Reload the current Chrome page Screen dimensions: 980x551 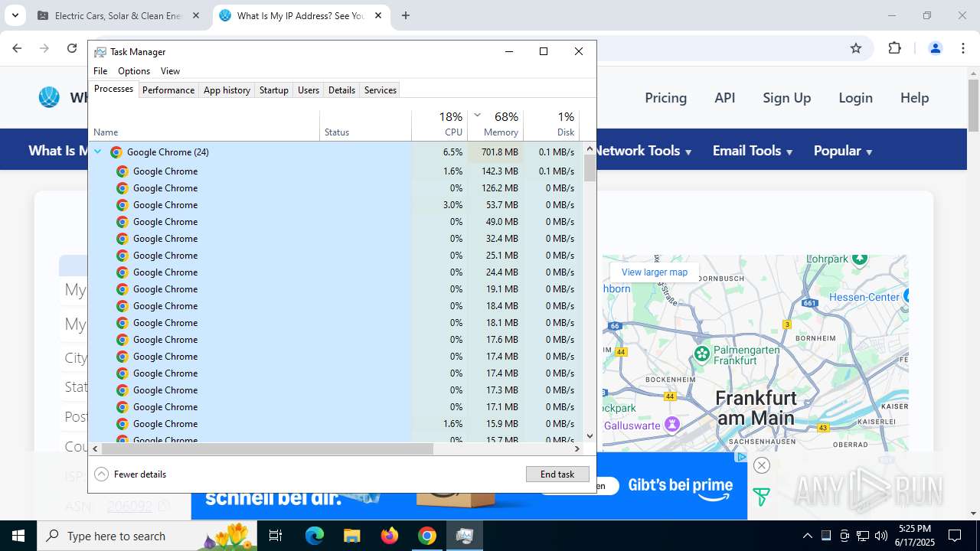tap(72, 48)
